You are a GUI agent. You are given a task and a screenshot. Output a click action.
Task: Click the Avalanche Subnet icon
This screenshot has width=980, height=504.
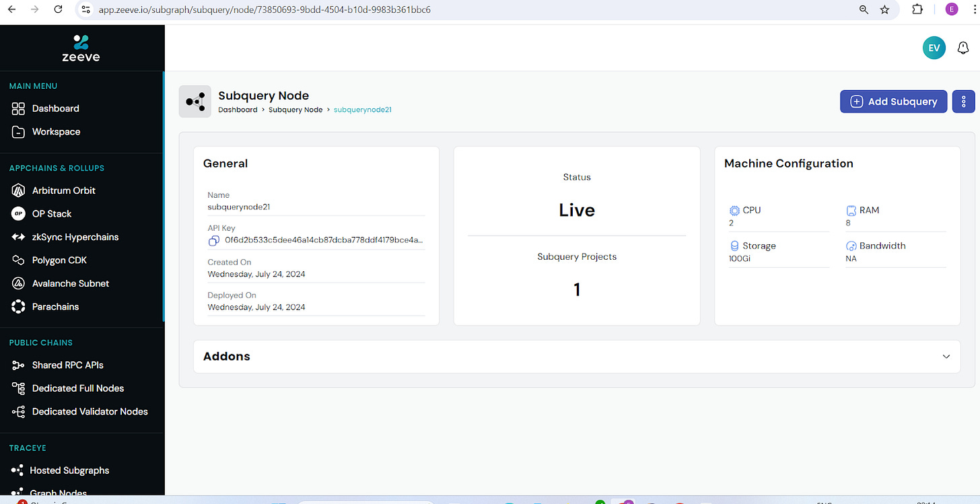[x=18, y=283]
